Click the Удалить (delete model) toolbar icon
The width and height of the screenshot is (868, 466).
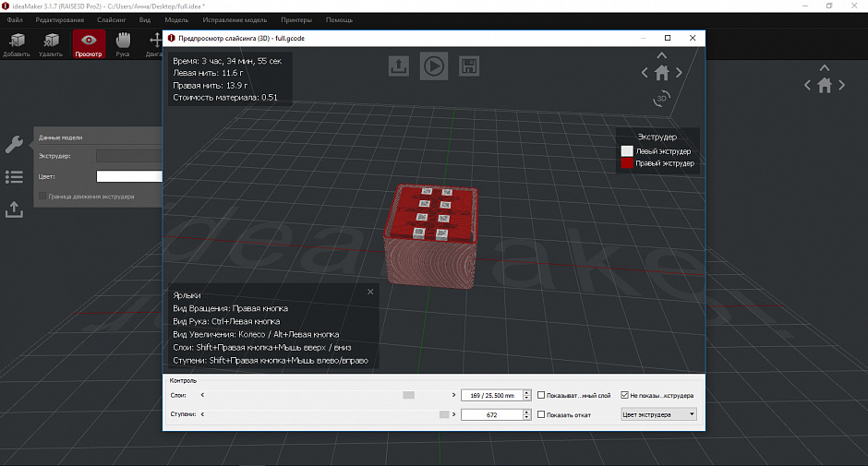(51, 44)
